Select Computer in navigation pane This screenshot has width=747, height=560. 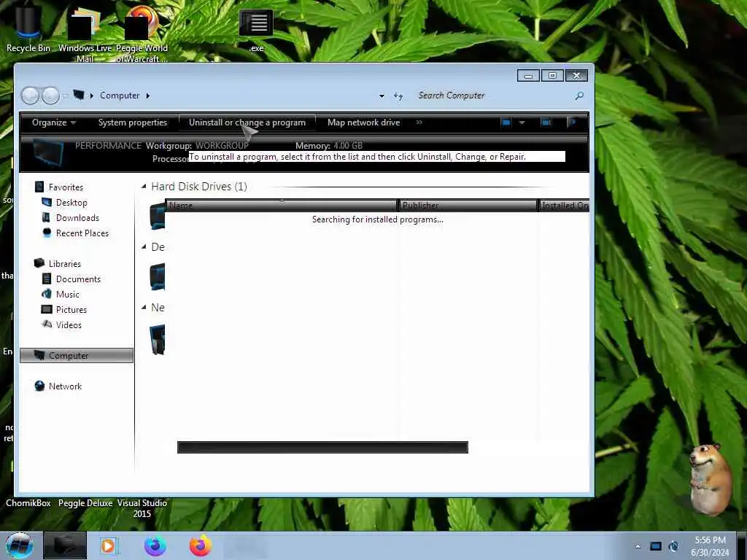tap(77, 356)
